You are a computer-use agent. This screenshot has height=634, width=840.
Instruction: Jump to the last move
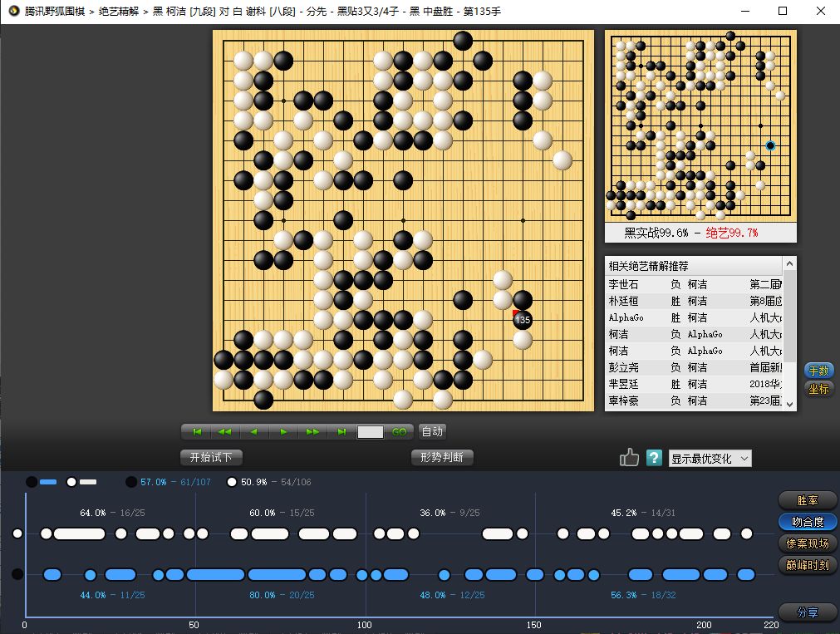pos(341,432)
